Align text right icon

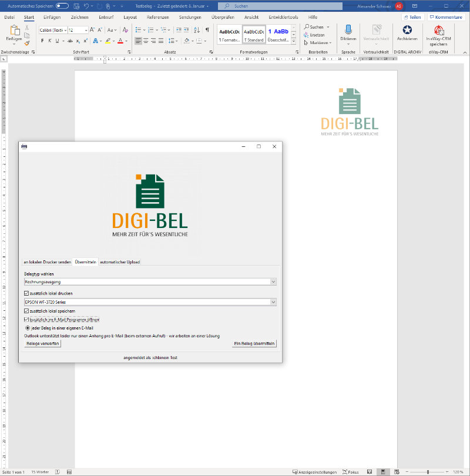pyautogui.click(x=153, y=41)
